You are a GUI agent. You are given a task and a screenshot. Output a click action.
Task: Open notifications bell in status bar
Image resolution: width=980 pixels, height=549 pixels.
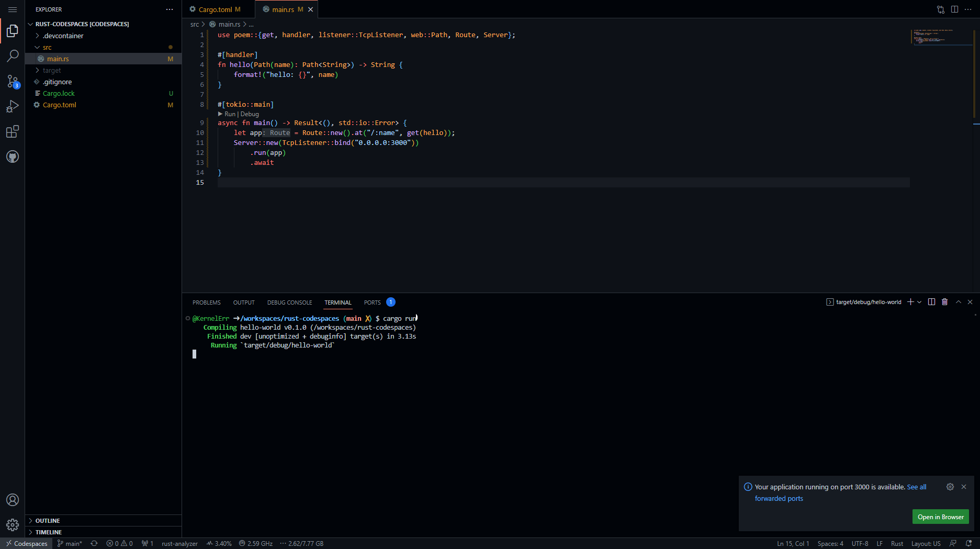point(969,543)
